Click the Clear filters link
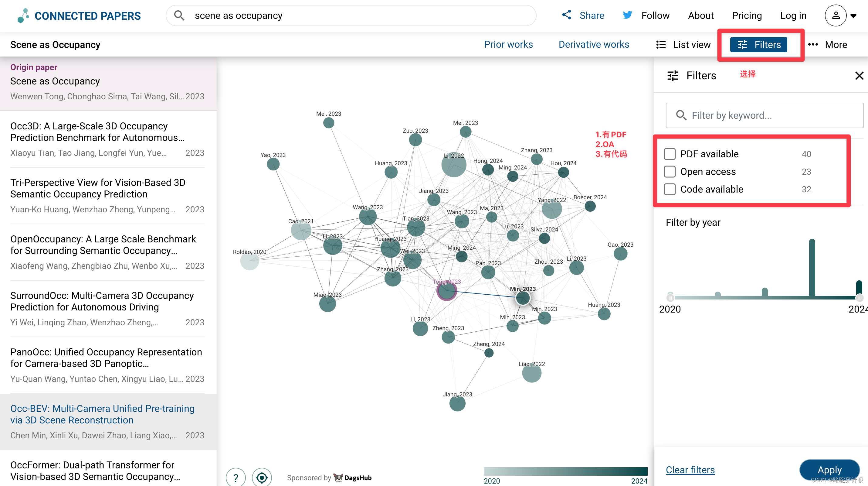 pos(690,470)
